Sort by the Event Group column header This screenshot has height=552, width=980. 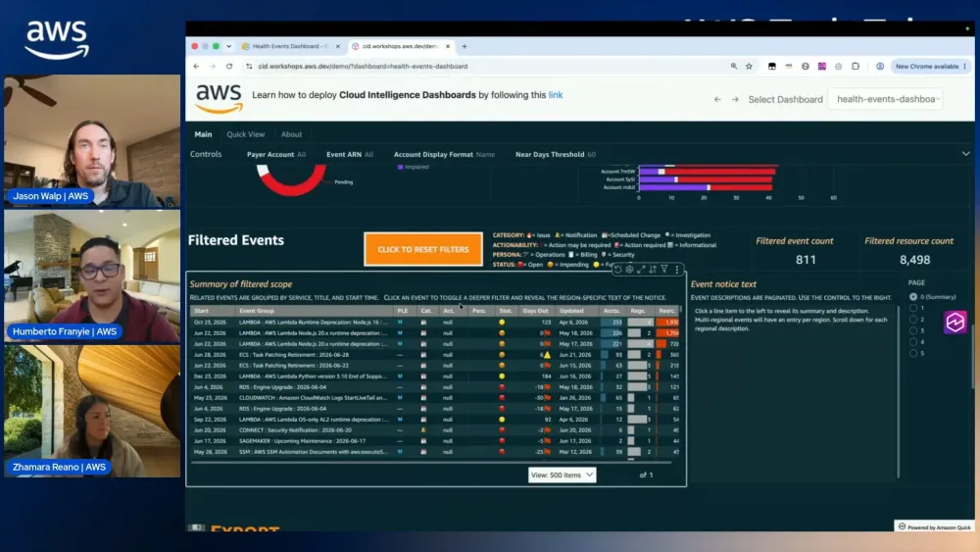(x=256, y=311)
